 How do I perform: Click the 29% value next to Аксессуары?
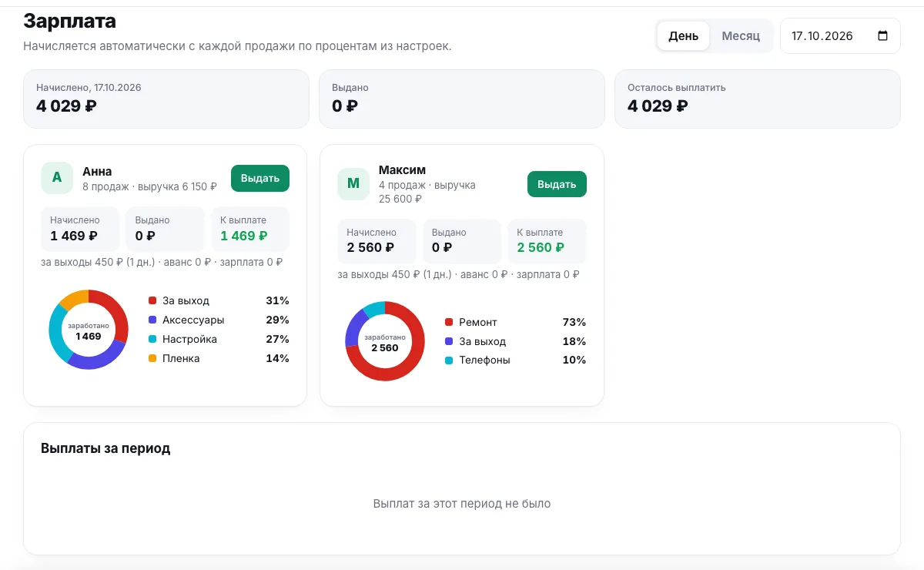pos(278,320)
